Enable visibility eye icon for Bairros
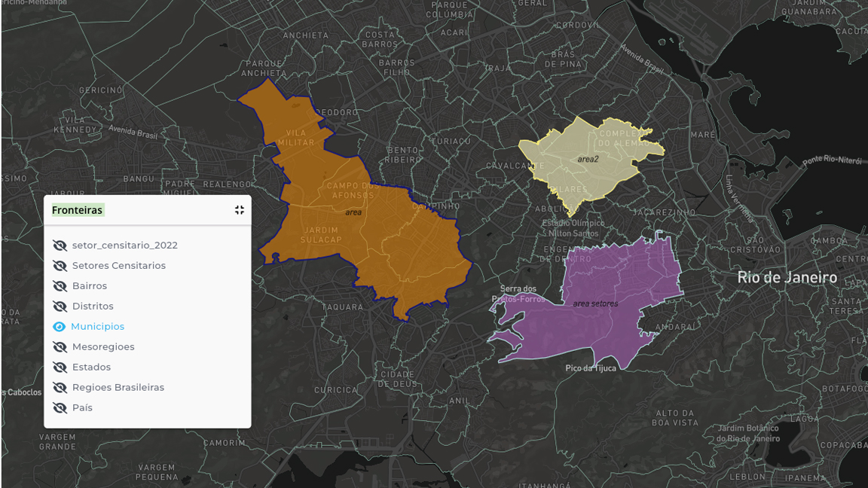868x488 pixels. (60, 286)
